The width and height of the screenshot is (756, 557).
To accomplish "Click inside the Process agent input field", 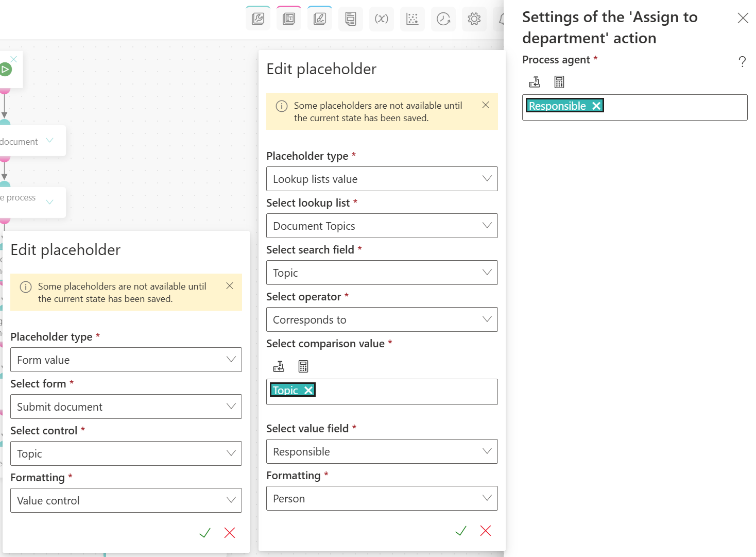I will 675,107.
